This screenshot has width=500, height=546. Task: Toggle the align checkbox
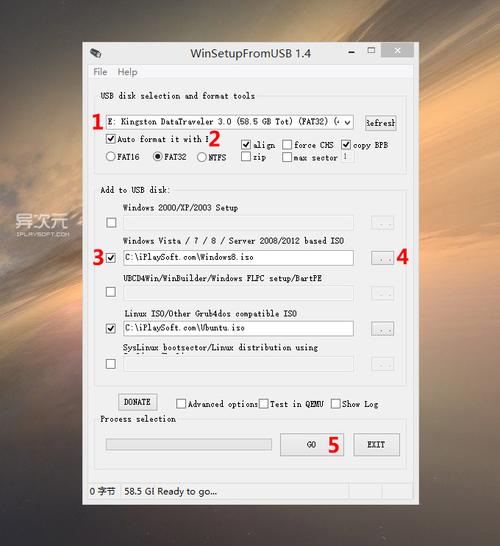point(246,145)
